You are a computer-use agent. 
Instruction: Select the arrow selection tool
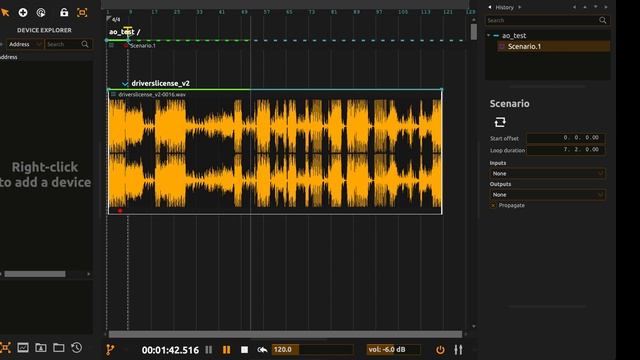pos(5,13)
